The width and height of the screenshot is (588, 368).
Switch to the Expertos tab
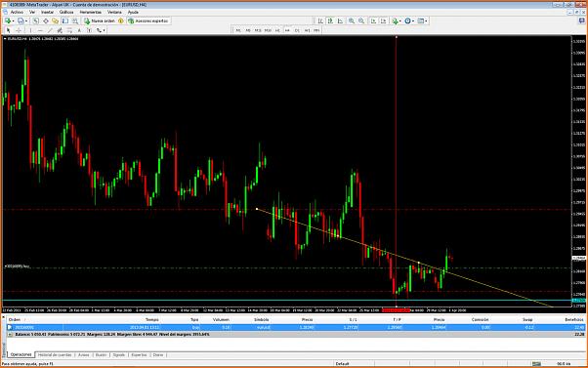[139, 355]
